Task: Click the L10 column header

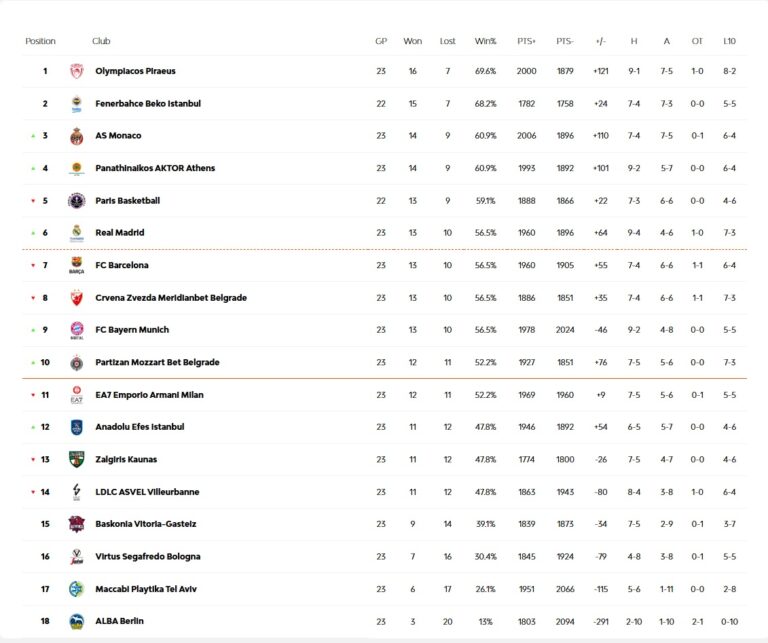Action: [x=730, y=41]
